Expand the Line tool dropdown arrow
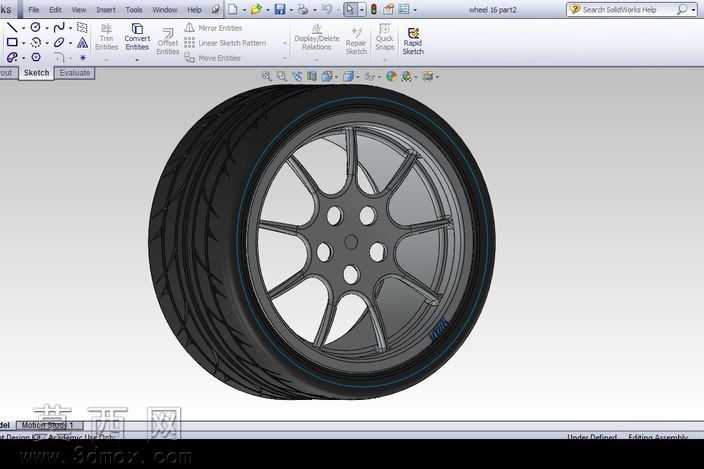This screenshot has width=704, height=469. 23,28
